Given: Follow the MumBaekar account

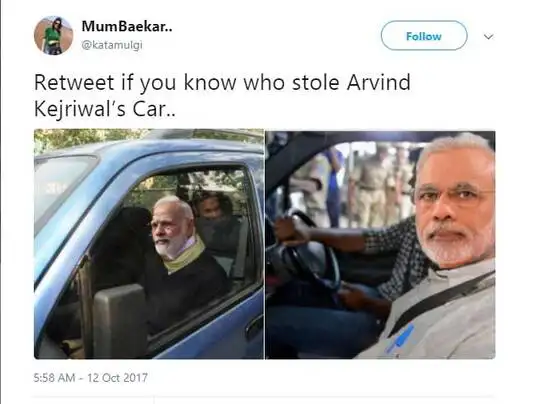Looking at the screenshot, I should click(x=424, y=35).
